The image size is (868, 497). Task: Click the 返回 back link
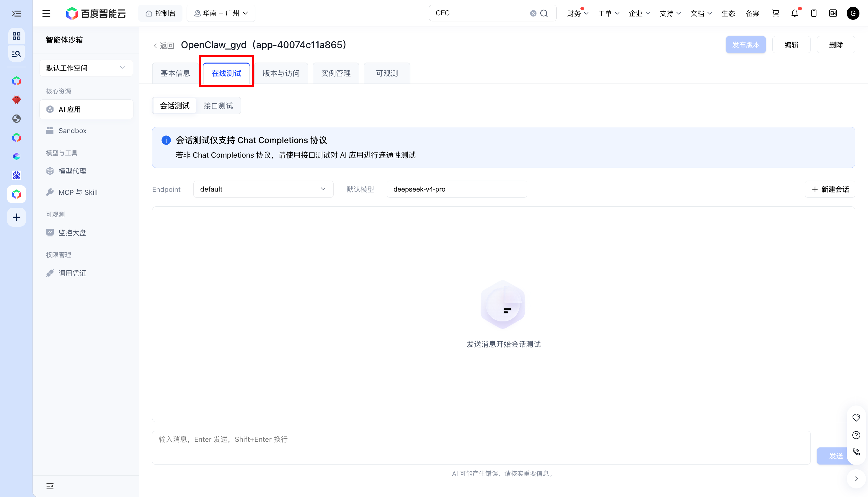[x=164, y=45]
